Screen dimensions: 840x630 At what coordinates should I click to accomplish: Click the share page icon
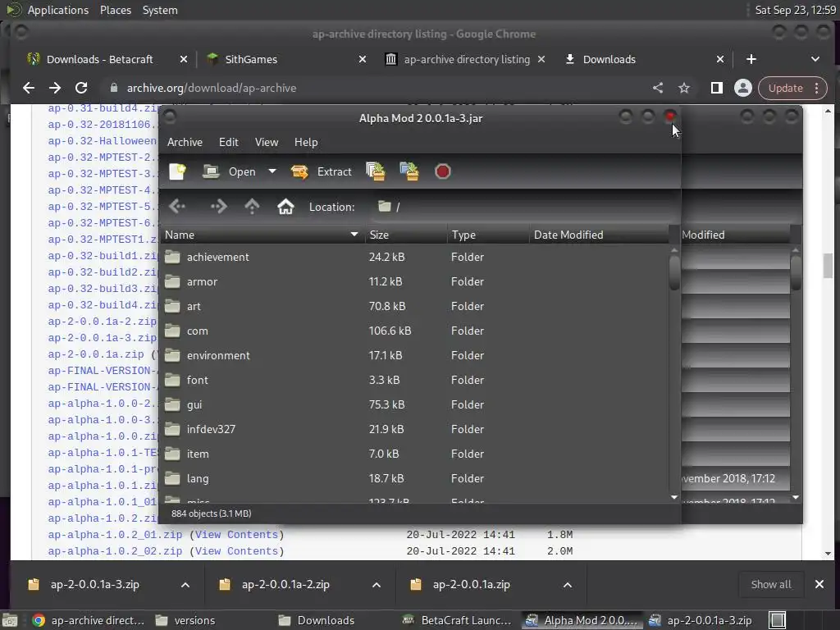pos(658,88)
